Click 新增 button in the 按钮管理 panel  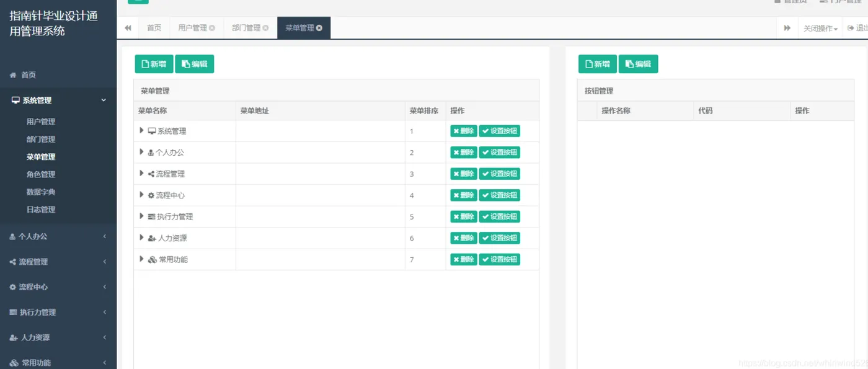coord(598,64)
